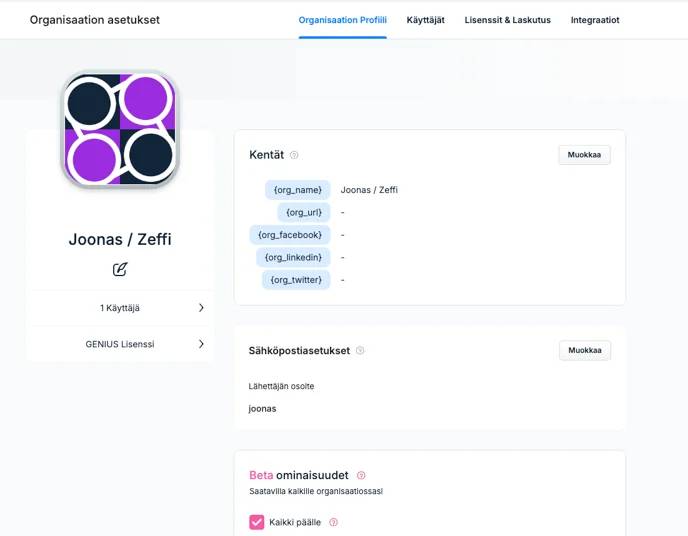This screenshot has height=536, width=688.
Task: Click the {org_twitter} field tag
Action: click(x=296, y=279)
